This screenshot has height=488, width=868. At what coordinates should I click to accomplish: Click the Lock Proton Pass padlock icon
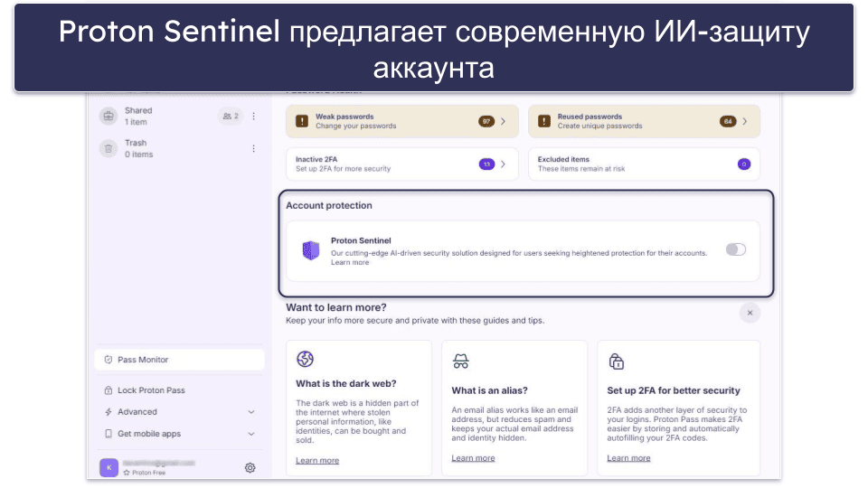[108, 390]
